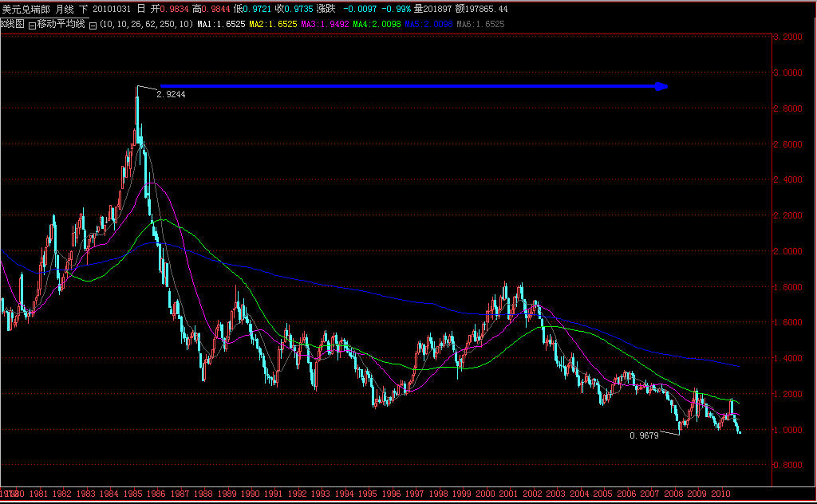Select year 1997 on time axis
The height and width of the screenshot is (504, 817).
tap(415, 494)
